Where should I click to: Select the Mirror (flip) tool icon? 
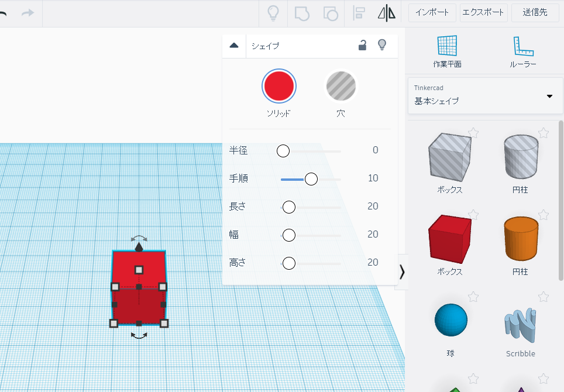[x=387, y=13]
